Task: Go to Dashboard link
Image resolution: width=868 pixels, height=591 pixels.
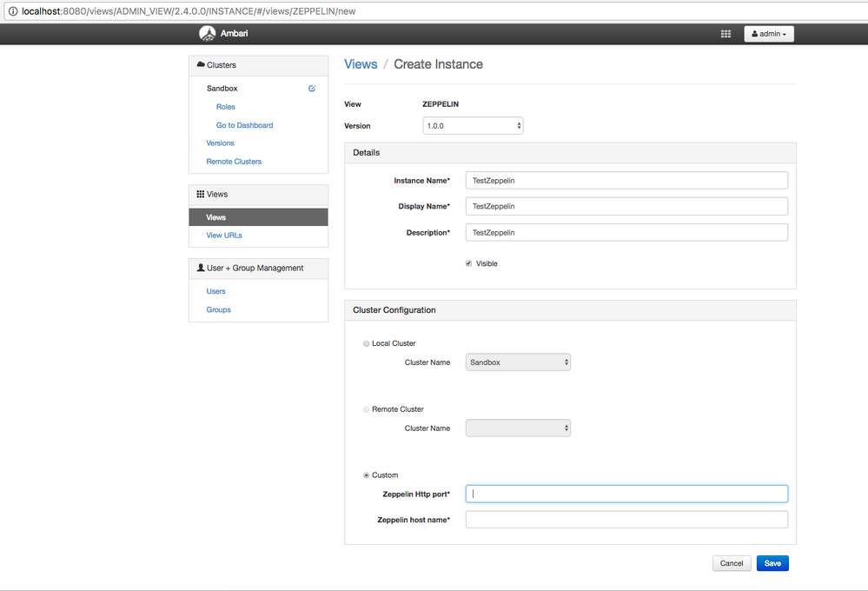Action: pyautogui.click(x=244, y=125)
